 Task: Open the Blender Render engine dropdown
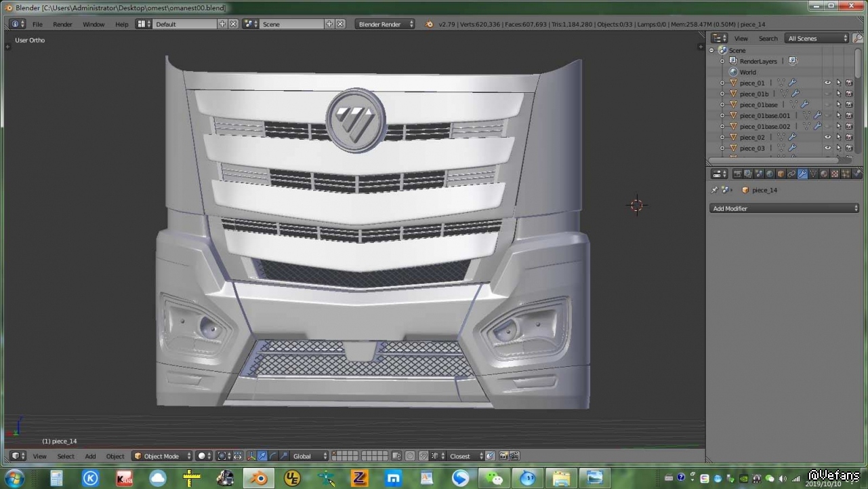(x=385, y=24)
